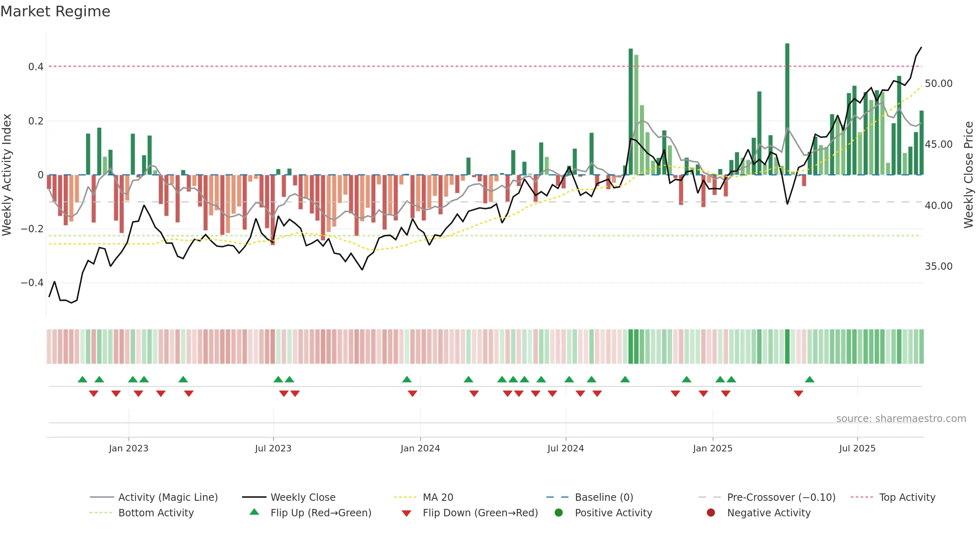Click the Weekly Activity Index axis title
The image size is (980, 551).
click(x=7, y=175)
